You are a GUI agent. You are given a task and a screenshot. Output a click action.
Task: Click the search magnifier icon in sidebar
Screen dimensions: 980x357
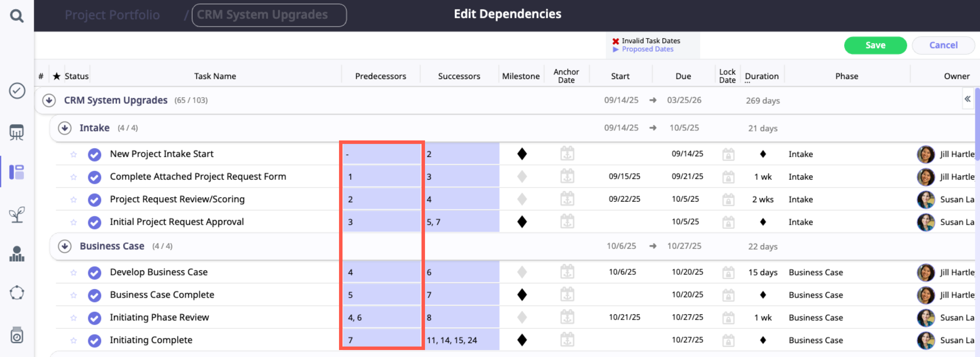[17, 16]
